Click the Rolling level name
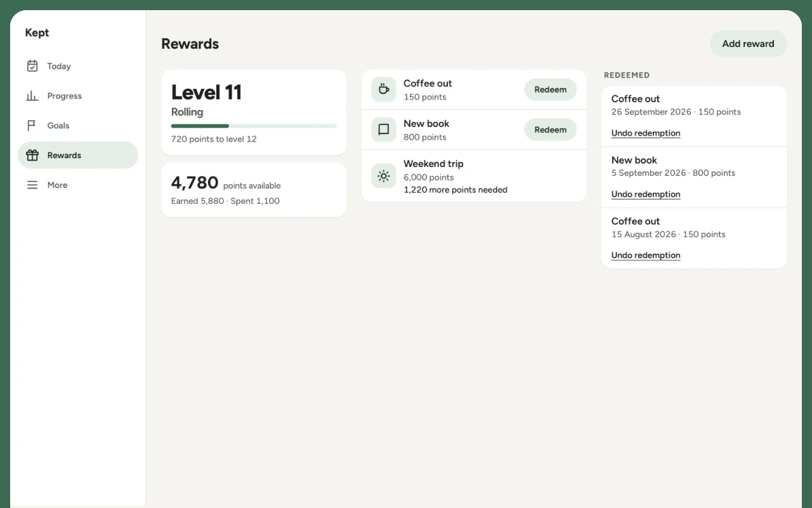Image resolution: width=812 pixels, height=508 pixels. 187,112
